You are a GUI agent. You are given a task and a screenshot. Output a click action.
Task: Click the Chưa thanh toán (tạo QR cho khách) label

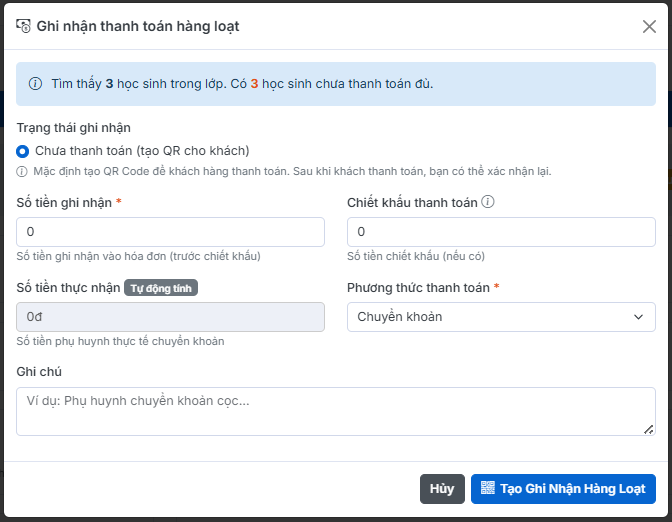point(142,151)
